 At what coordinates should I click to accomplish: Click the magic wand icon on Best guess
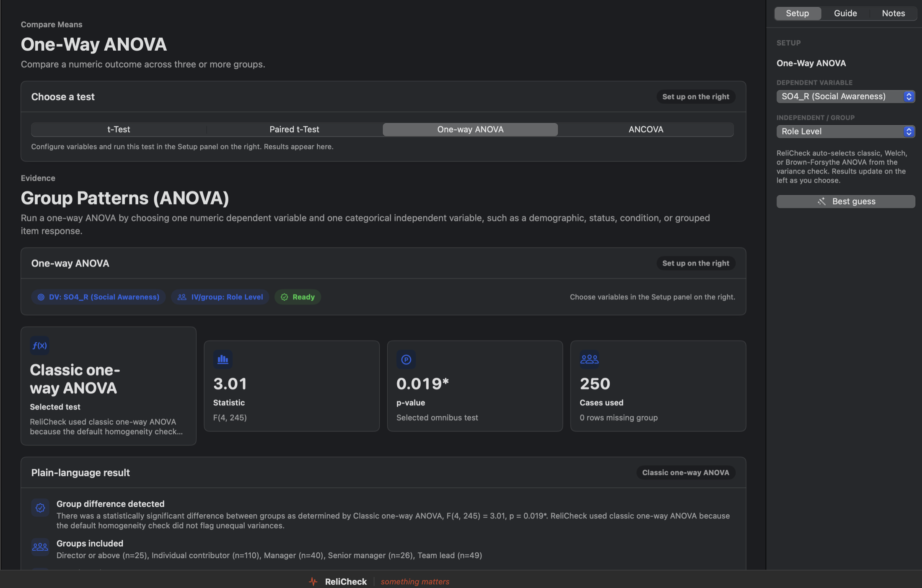coord(821,201)
